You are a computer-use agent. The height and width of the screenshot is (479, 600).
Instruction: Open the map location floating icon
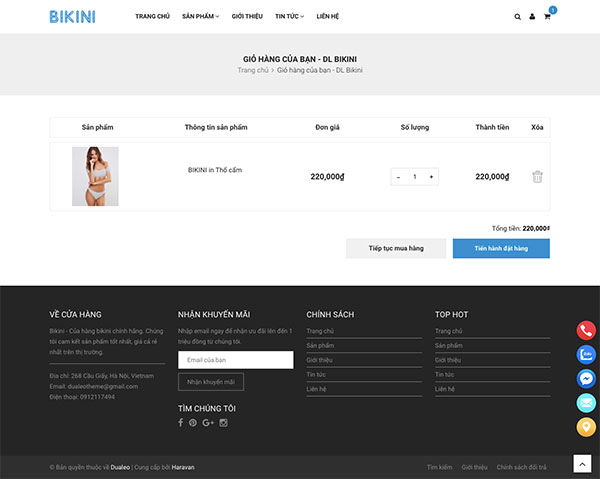click(x=586, y=427)
